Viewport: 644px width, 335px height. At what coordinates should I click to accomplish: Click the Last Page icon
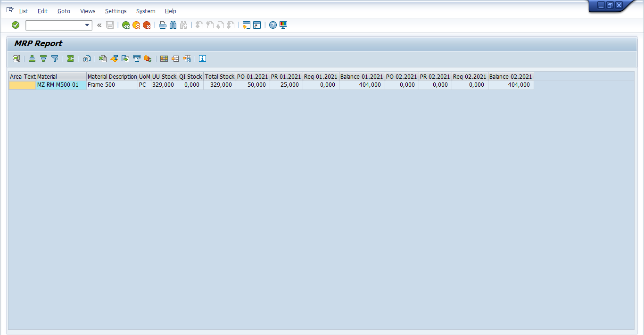point(231,25)
